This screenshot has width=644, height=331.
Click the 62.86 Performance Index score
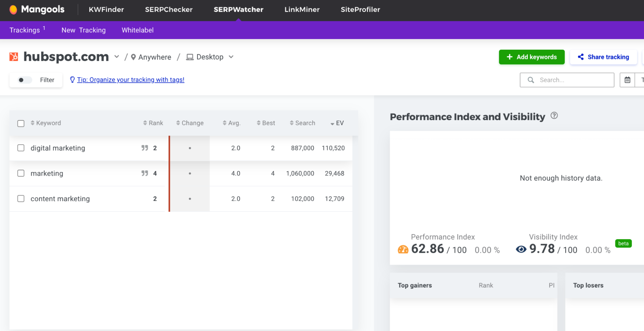pos(428,249)
